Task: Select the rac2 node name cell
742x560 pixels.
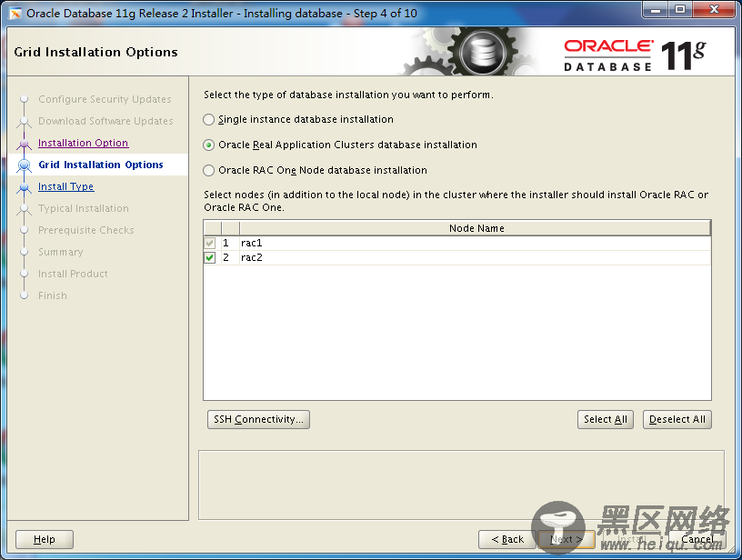Action: tap(476, 258)
